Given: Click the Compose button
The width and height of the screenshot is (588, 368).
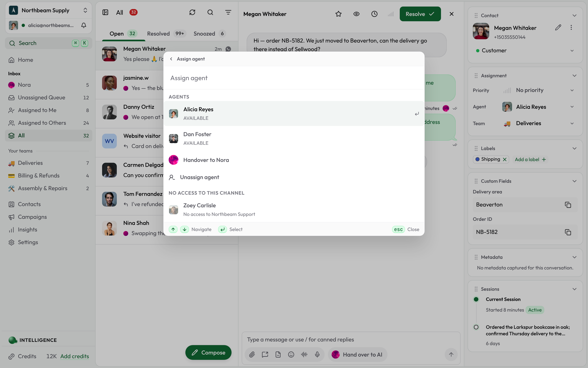Looking at the screenshot, I should [x=208, y=352].
